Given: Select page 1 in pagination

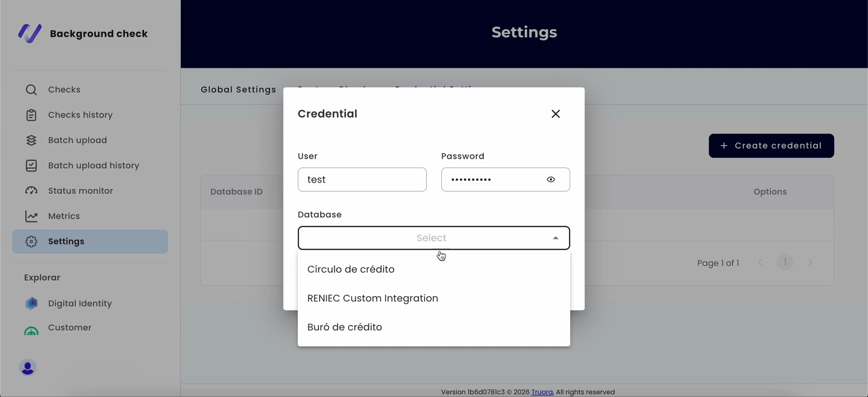Looking at the screenshot, I should 785,262.
